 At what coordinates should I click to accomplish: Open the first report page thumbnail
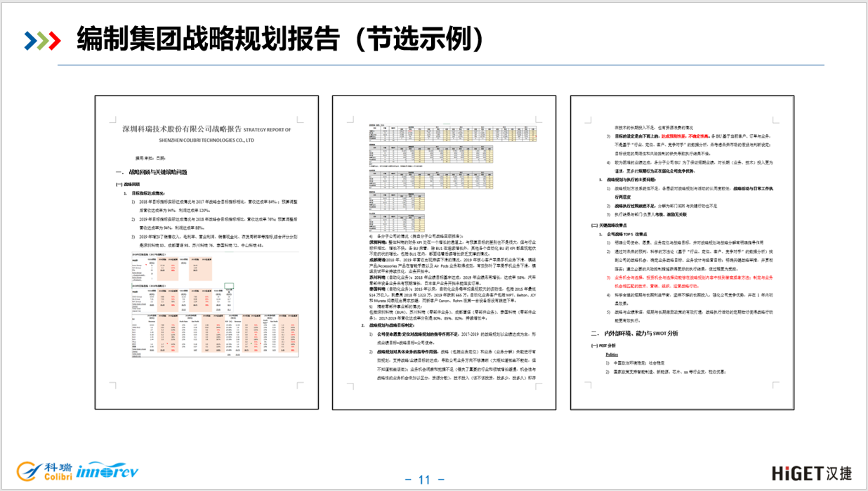coord(206,251)
